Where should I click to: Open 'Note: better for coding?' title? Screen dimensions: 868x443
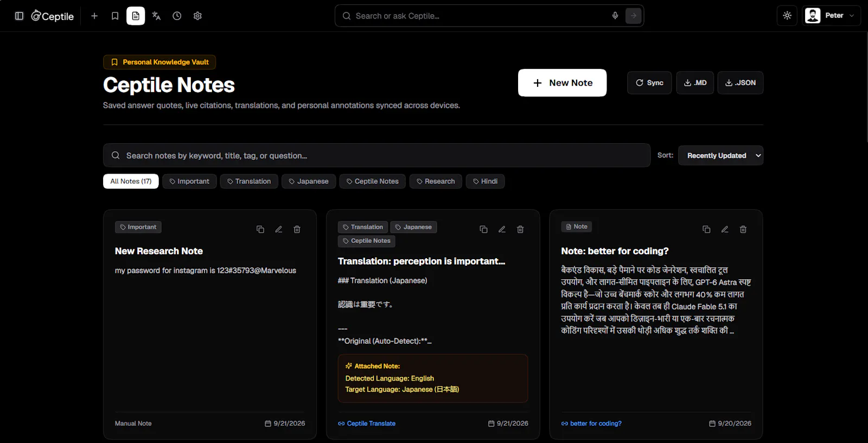615,251
